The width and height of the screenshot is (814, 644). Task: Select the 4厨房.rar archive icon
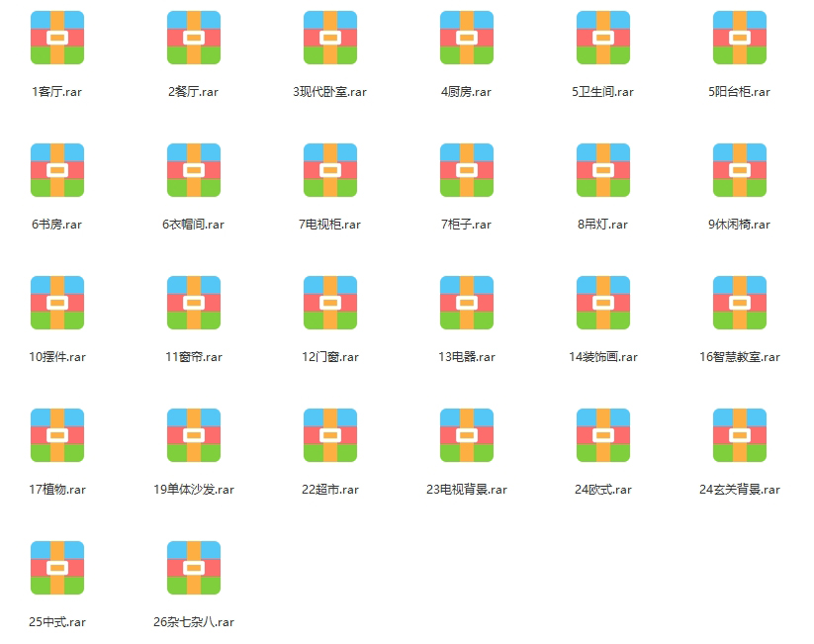(x=467, y=38)
